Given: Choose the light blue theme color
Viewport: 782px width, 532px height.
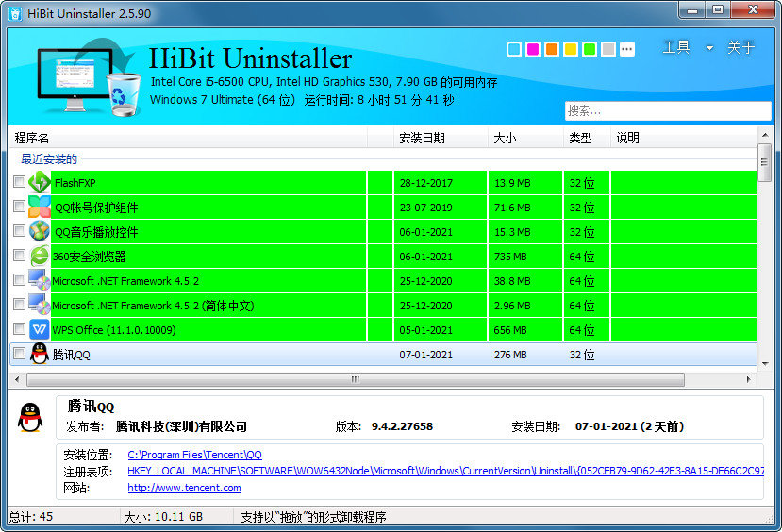Looking at the screenshot, I should coord(514,49).
